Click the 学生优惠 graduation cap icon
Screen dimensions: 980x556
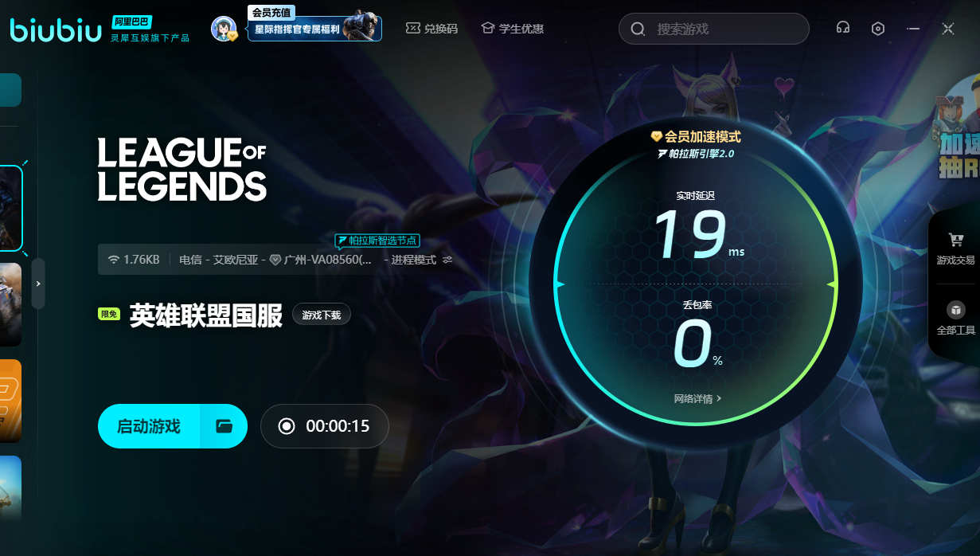488,29
